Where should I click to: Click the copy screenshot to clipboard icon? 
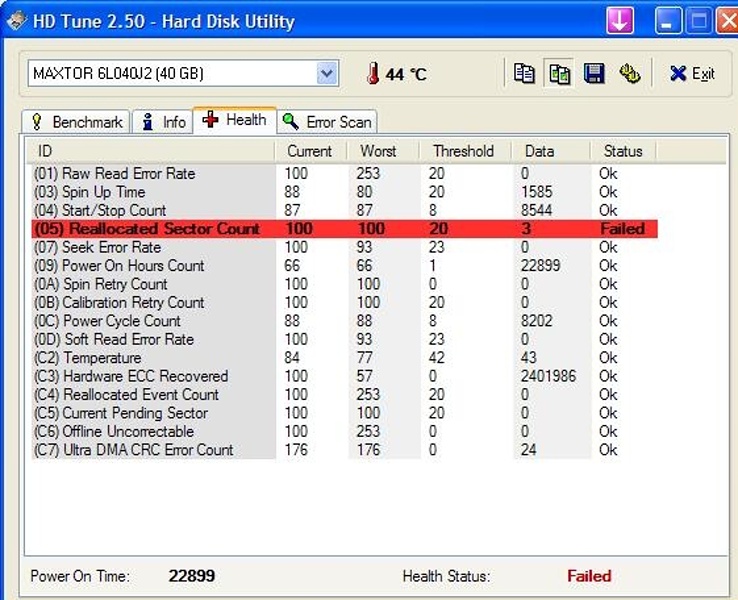click(559, 73)
